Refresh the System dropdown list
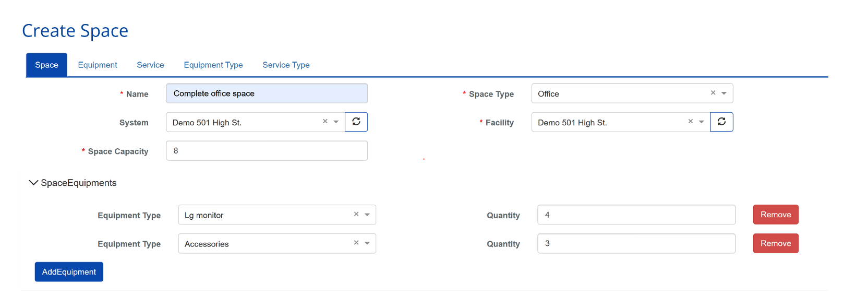The width and height of the screenshot is (868, 308). 356,122
